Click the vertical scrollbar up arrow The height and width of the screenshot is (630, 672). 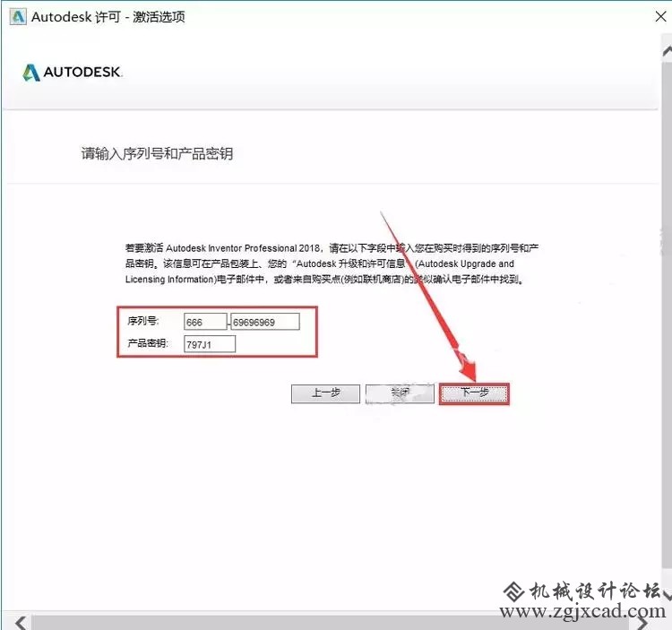pos(667,50)
